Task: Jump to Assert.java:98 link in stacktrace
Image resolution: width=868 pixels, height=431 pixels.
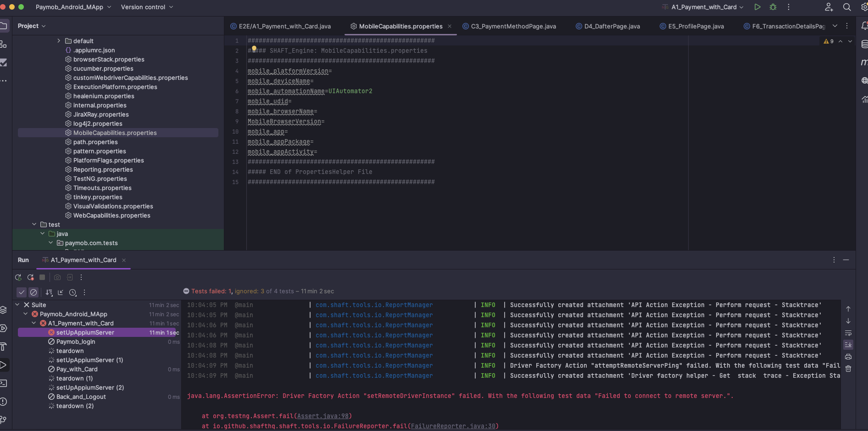Action: tap(323, 416)
